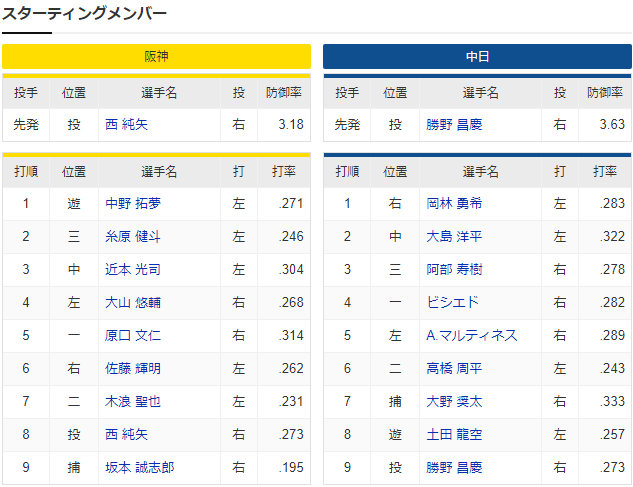Open player 木浪 聖也 profile link
The width and height of the screenshot is (633, 487).
pos(133,401)
